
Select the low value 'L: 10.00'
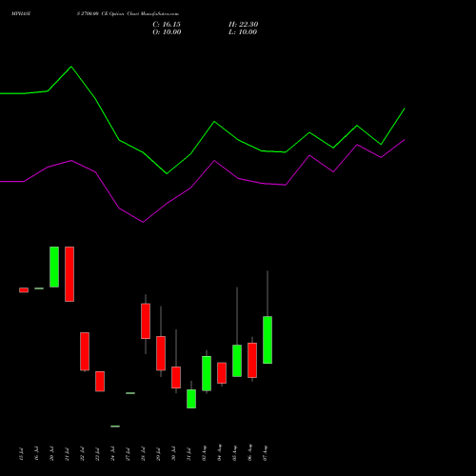point(243,32)
